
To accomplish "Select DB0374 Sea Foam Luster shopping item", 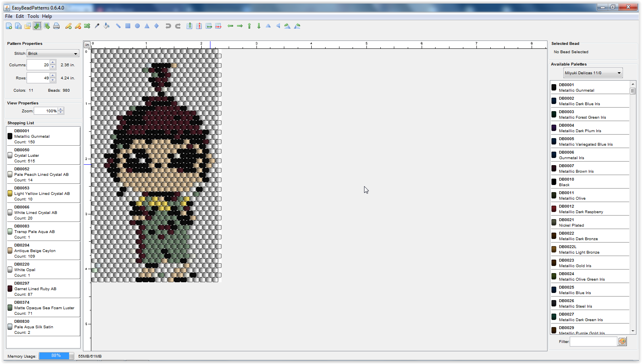I will pos(43,308).
